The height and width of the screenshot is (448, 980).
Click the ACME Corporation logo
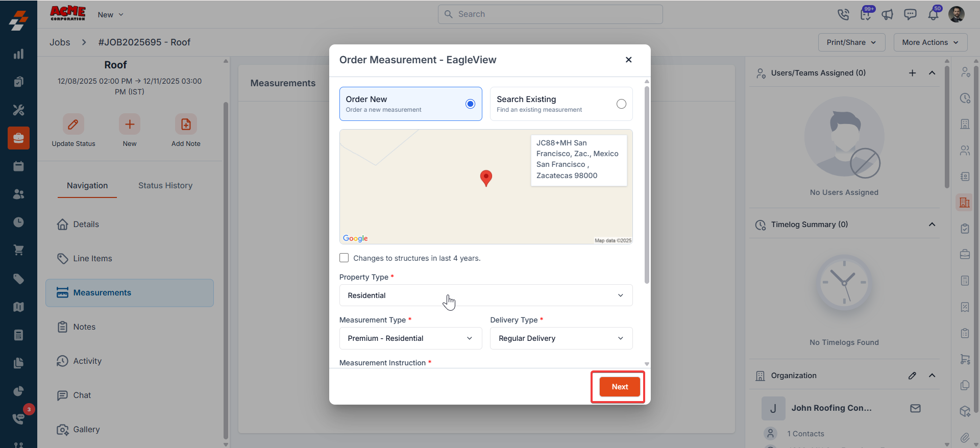(68, 13)
